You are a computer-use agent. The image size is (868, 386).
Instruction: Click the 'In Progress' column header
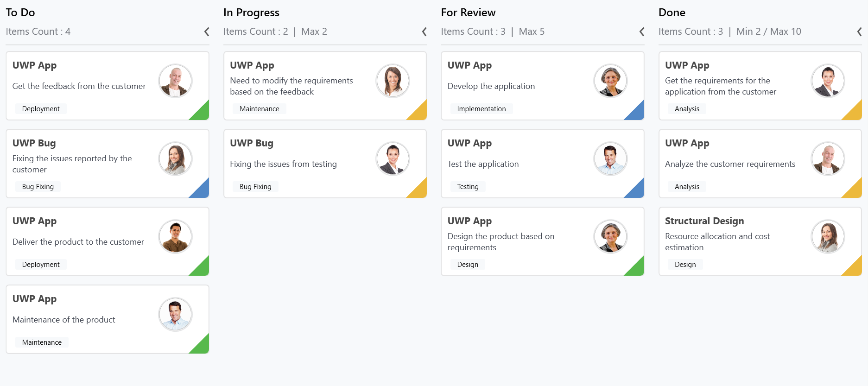point(251,13)
